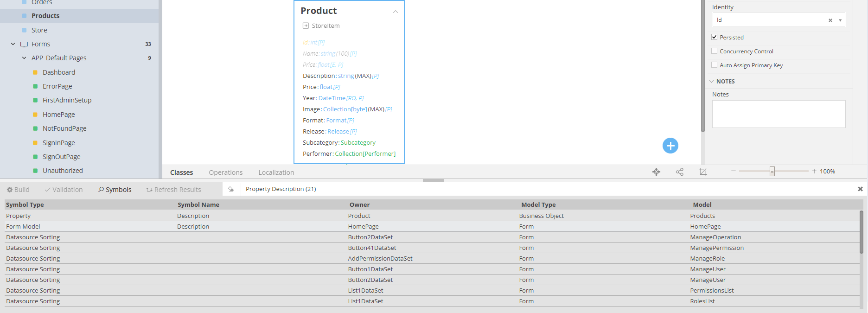Switch to the Localization tab
This screenshot has height=313, width=868.
276,172
